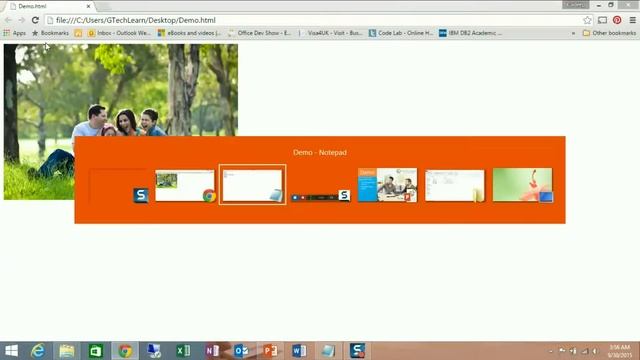
Task: Select the highlighted Notepad thumbnail in switcher
Action: (253, 185)
